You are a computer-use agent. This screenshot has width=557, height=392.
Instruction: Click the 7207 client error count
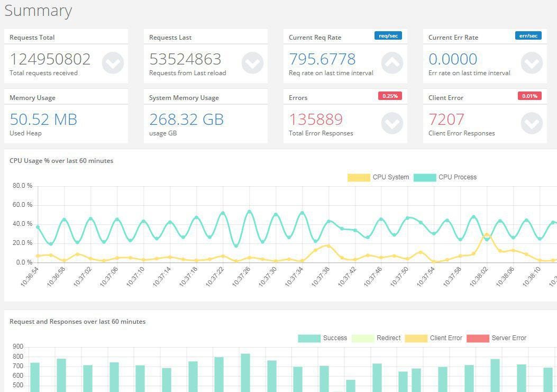(446, 120)
